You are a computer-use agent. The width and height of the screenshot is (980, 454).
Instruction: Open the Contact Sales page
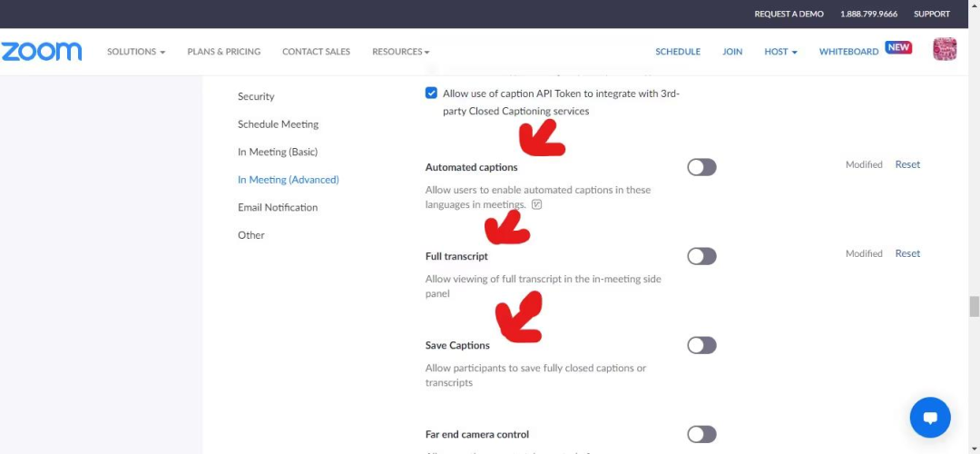(317, 52)
